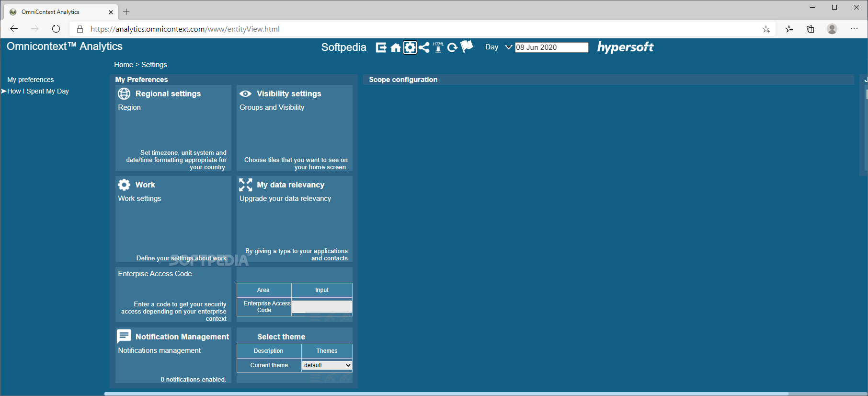Click the browser Back arrow button
868x396 pixels.
pos(14,29)
